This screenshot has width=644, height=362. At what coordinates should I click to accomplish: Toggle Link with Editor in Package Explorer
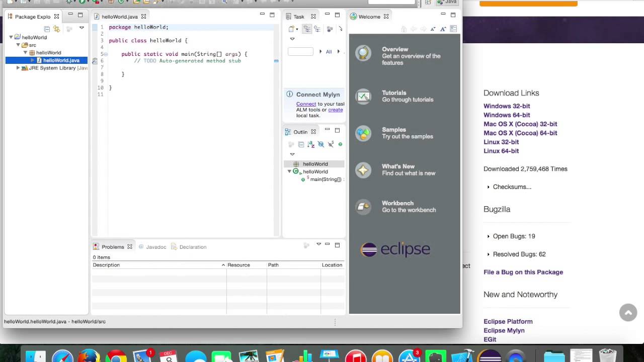click(x=56, y=29)
